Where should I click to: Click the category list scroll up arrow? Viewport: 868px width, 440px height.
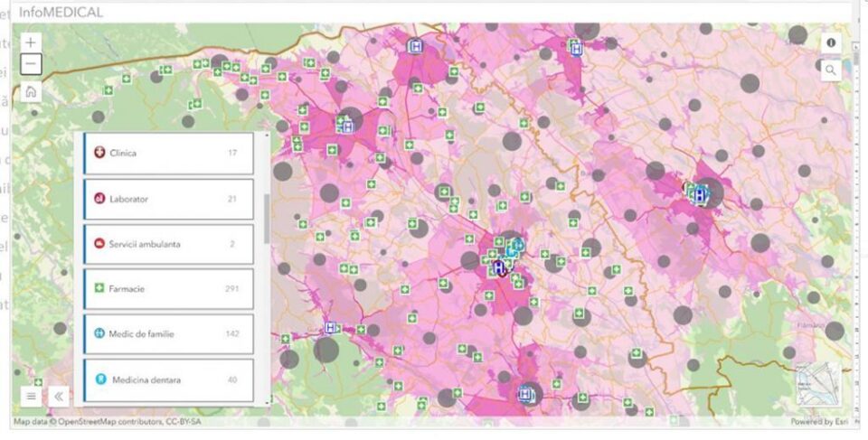pyautogui.click(x=267, y=135)
